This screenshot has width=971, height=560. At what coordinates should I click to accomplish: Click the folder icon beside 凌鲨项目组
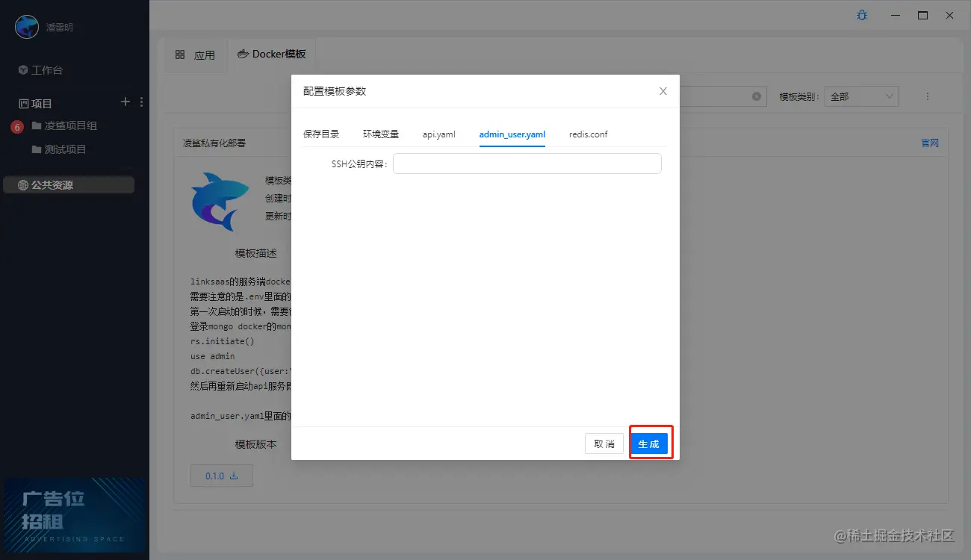click(39, 125)
